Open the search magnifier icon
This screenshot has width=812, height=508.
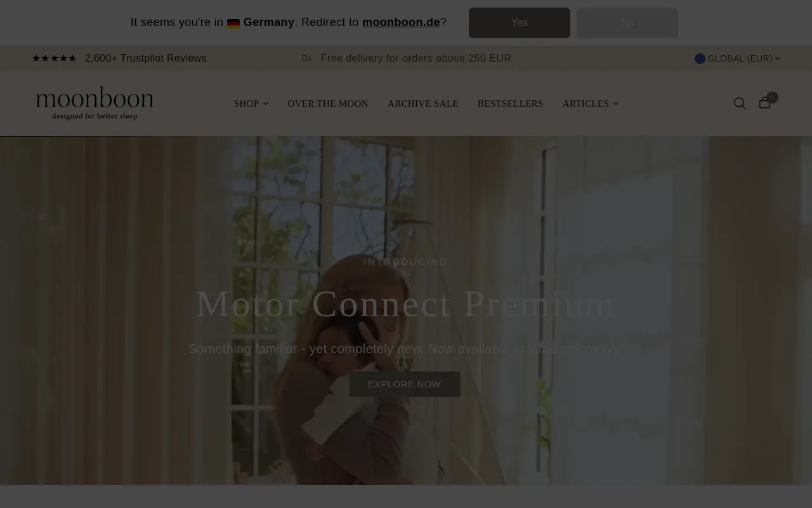click(x=740, y=104)
